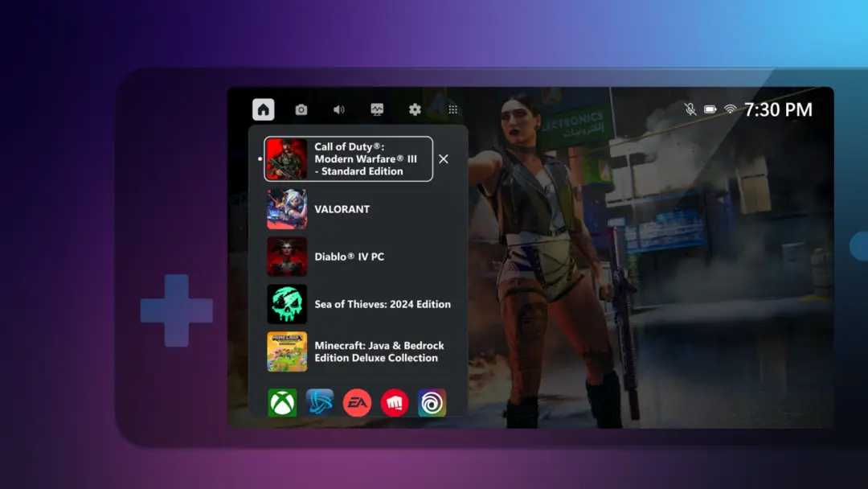This screenshot has height=489, width=868.
Task: Open the Battle.net launcher icon
Action: pos(320,403)
